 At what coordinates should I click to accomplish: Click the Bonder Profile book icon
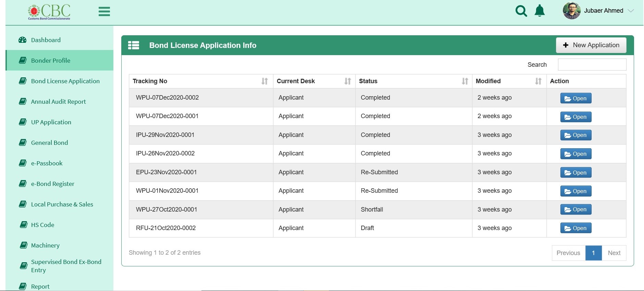(x=23, y=61)
